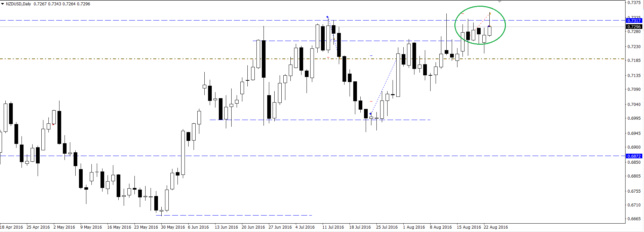Click the 18 Jul 2016 date label
The height and width of the screenshot is (232, 644).
click(360, 227)
